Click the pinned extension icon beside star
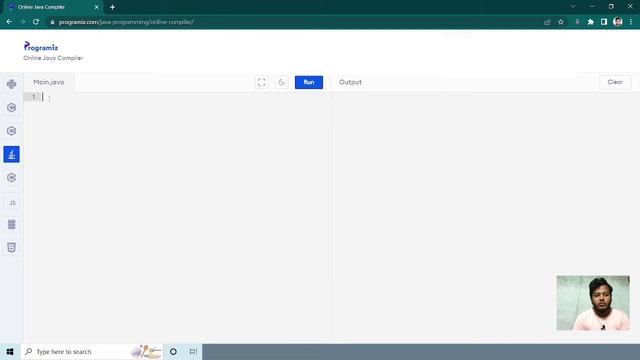 coord(577,22)
